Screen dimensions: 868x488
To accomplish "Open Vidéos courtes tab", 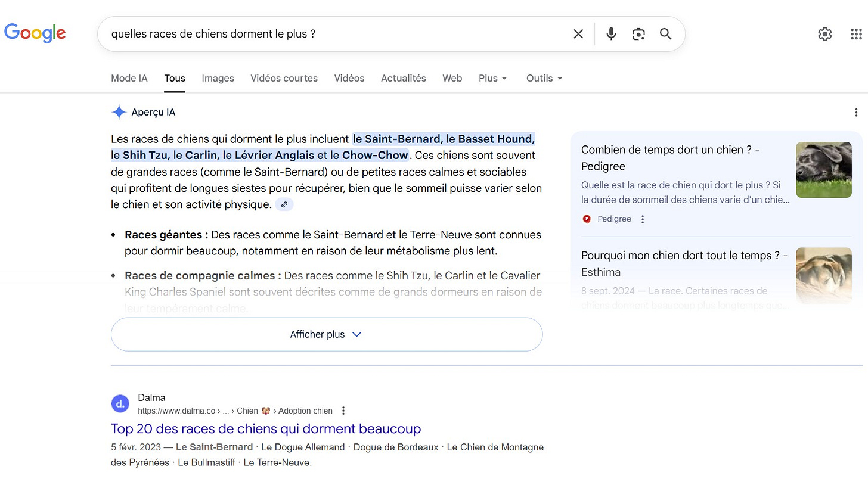I will (284, 78).
